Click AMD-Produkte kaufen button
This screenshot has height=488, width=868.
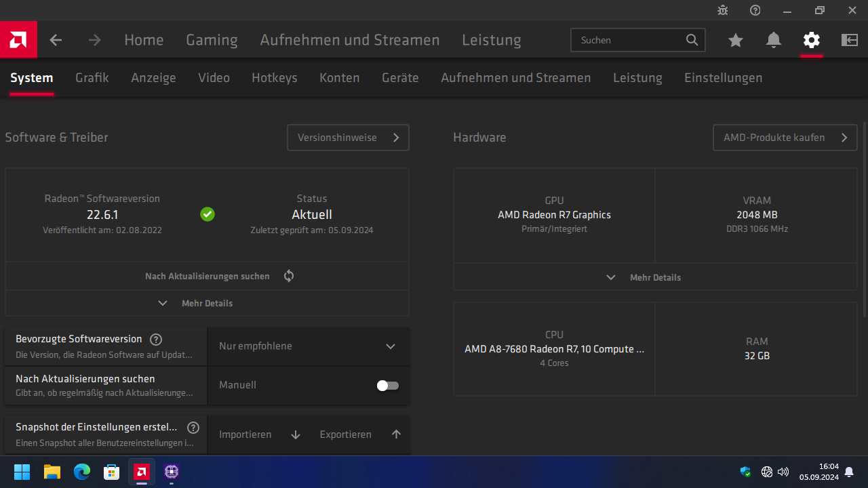coord(785,138)
